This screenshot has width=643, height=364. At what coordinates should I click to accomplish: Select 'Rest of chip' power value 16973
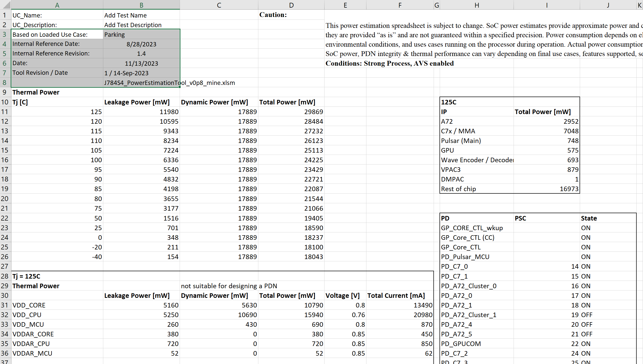(547, 189)
